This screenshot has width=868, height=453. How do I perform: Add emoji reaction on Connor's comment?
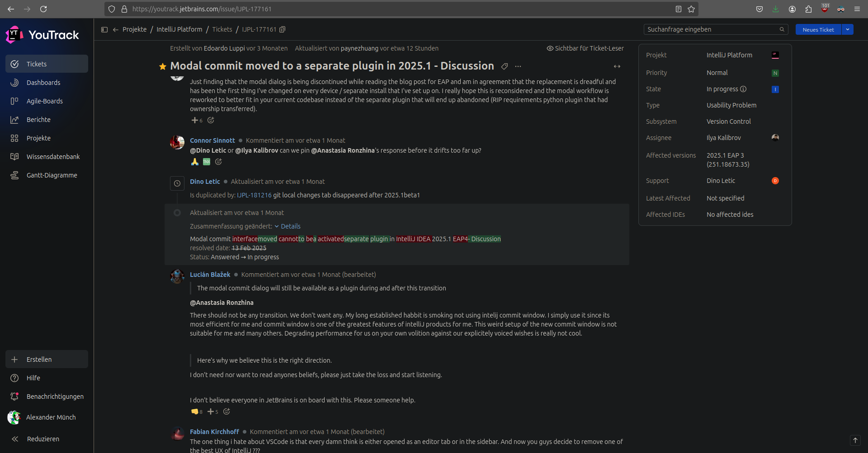218,162
